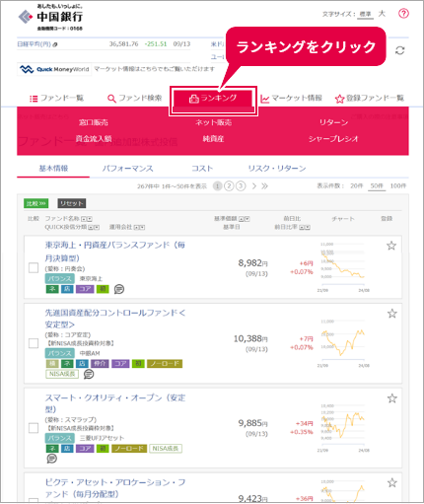Open comment bubble for スマート・クオリティ・オープン

point(51,459)
